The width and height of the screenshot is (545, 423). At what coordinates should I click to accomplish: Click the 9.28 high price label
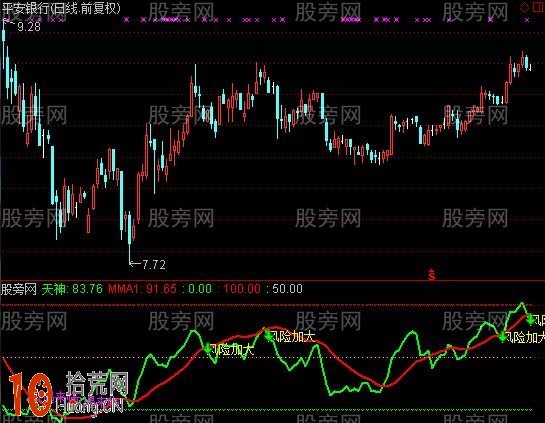click(29, 27)
